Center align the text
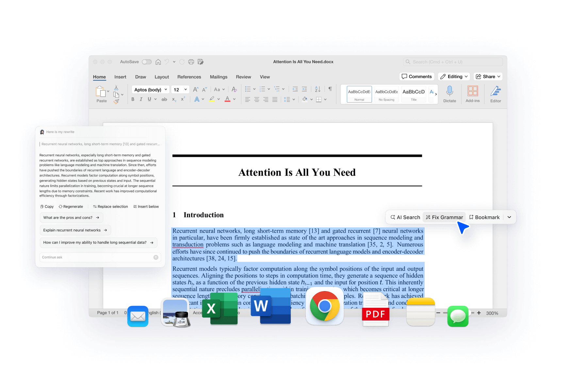The width and height of the screenshot is (588, 366). pyautogui.click(x=257, y=99)
